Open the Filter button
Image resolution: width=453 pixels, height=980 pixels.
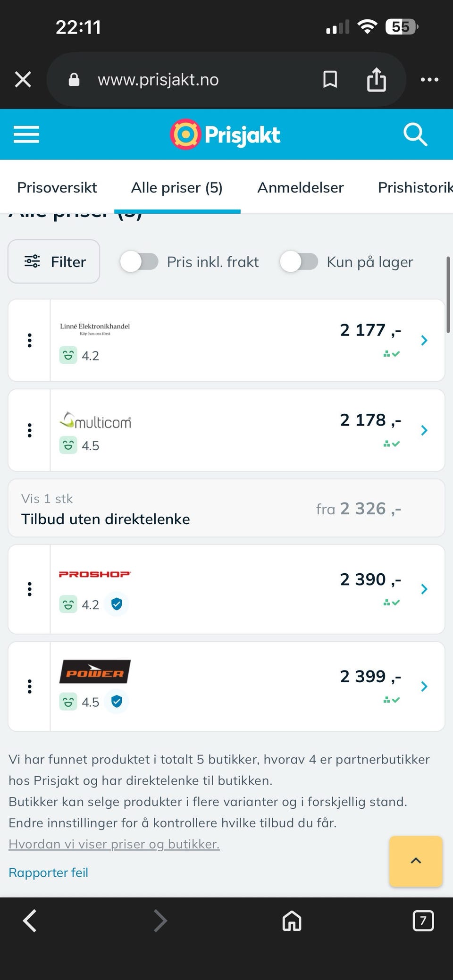pos(54,261)
